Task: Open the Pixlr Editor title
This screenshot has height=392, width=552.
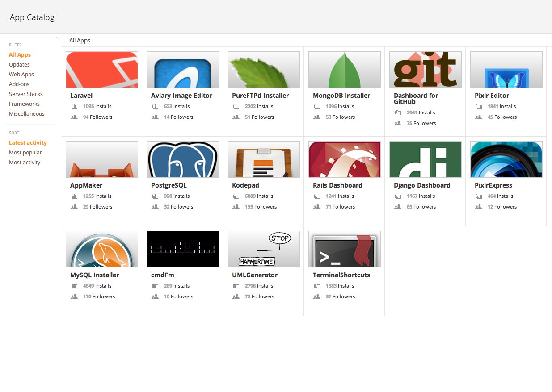Action: click(492, 96)
